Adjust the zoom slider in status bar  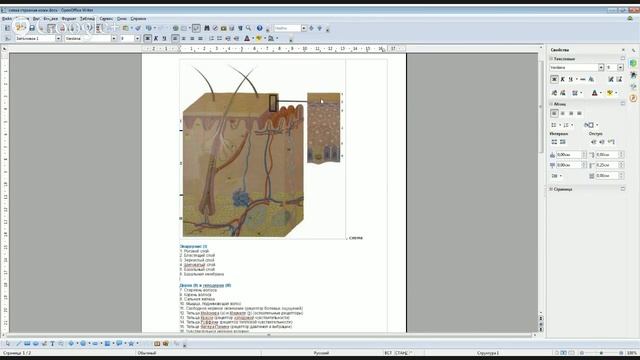coord(601,353)
